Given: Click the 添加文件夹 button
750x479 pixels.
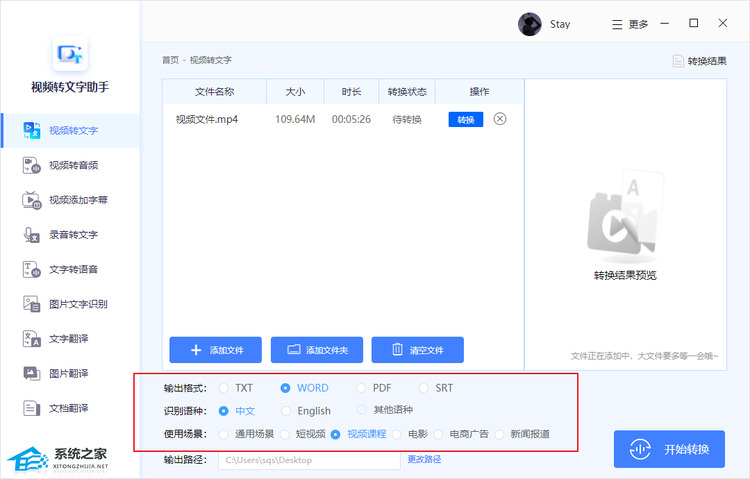Looking at the screenshot, I should click(317, 350).
